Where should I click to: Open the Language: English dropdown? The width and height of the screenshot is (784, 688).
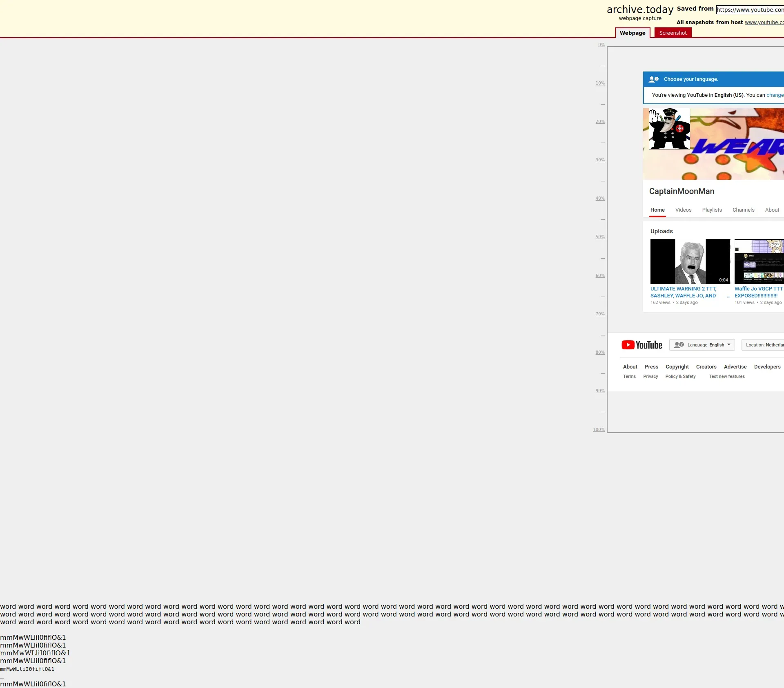click(x=702, y=345)
